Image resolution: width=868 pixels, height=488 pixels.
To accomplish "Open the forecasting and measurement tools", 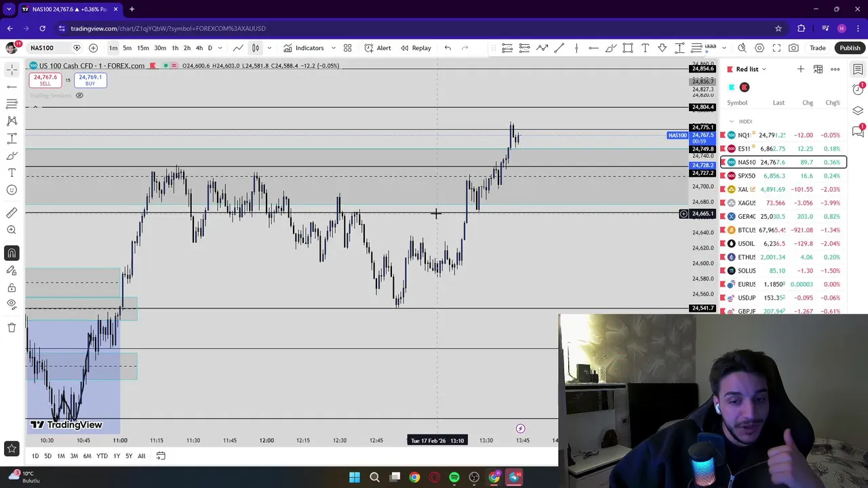I will pyautogui.click(x=12, y=138).
